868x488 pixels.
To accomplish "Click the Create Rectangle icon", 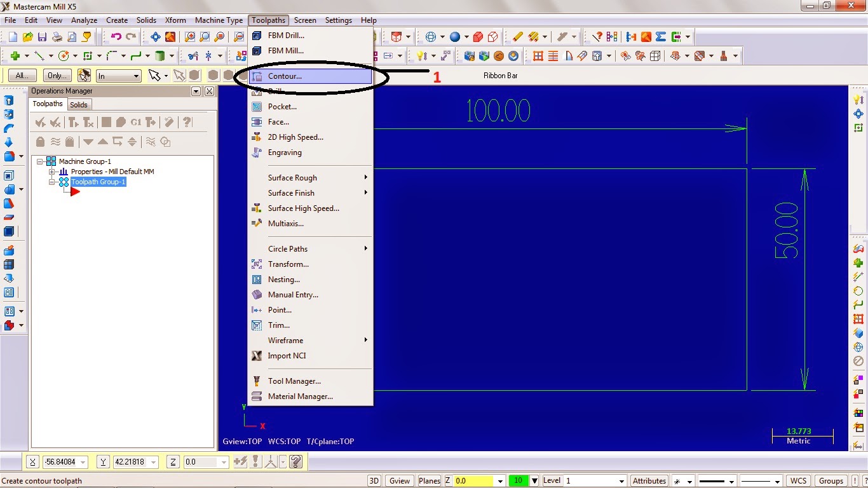I will point(88,56).
